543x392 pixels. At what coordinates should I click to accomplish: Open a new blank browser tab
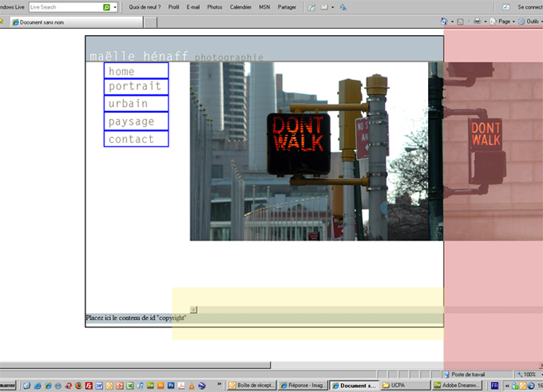click(x=150, y=22)
